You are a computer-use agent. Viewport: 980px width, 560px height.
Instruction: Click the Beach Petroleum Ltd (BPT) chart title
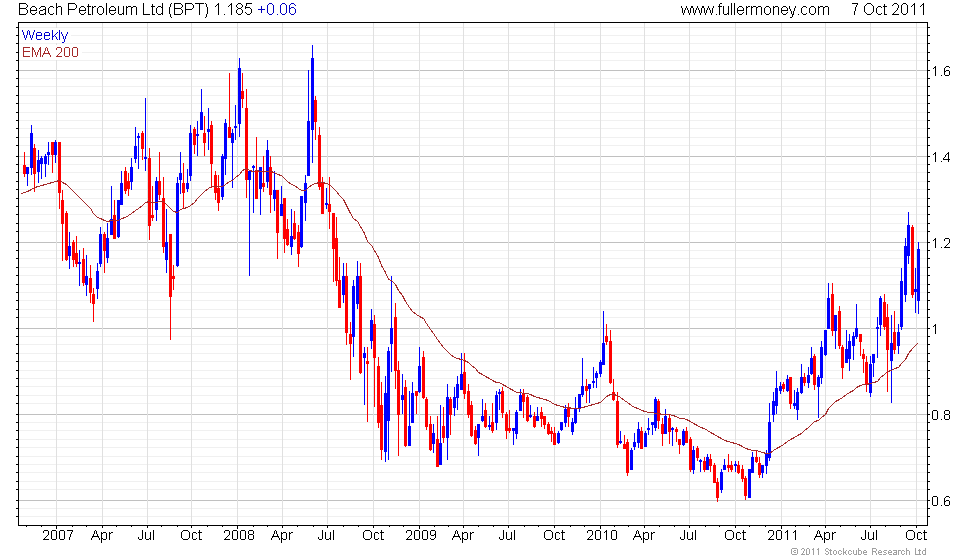tap(113, 10)
